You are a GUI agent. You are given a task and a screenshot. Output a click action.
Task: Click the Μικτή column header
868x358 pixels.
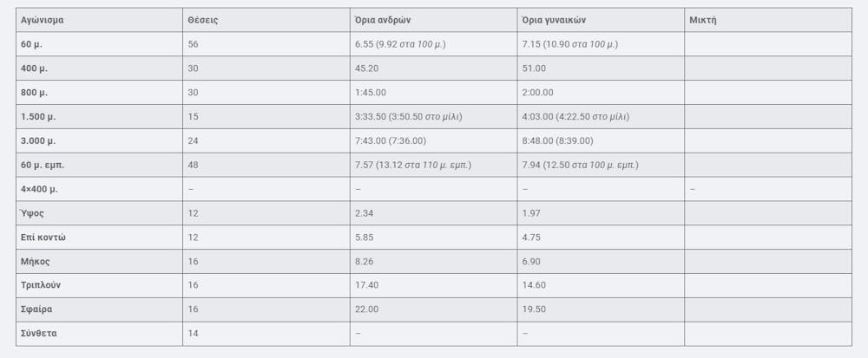coord(702,19)
